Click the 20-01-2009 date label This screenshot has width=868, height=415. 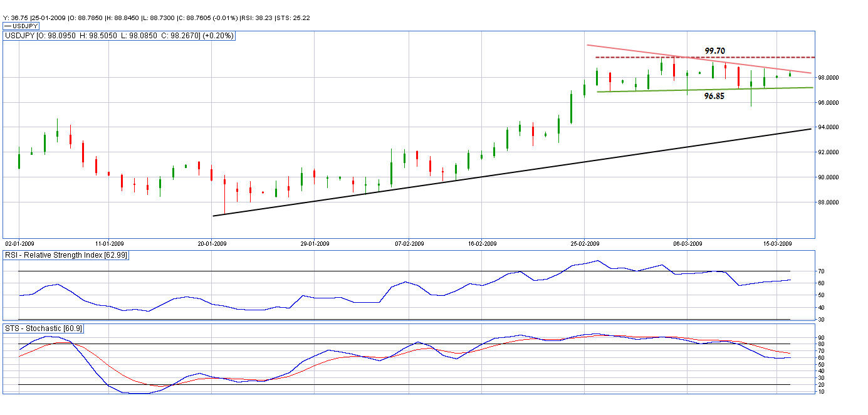pos(212,243)
